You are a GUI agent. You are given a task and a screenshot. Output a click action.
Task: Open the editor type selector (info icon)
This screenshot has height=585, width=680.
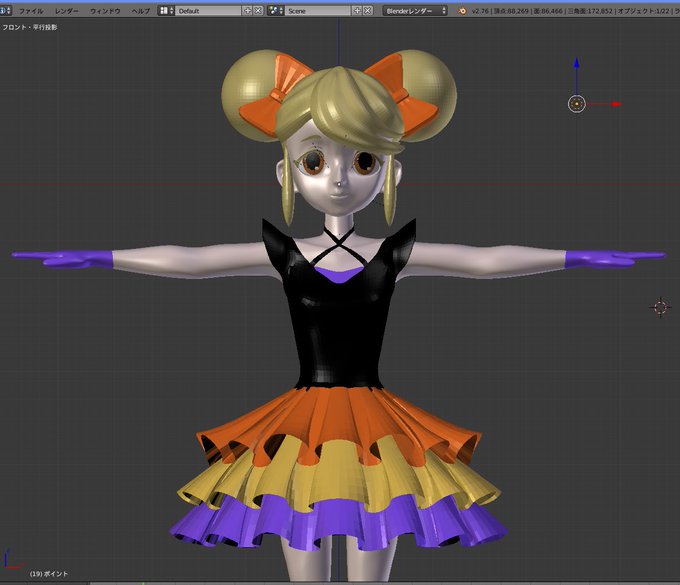(5, 10)
